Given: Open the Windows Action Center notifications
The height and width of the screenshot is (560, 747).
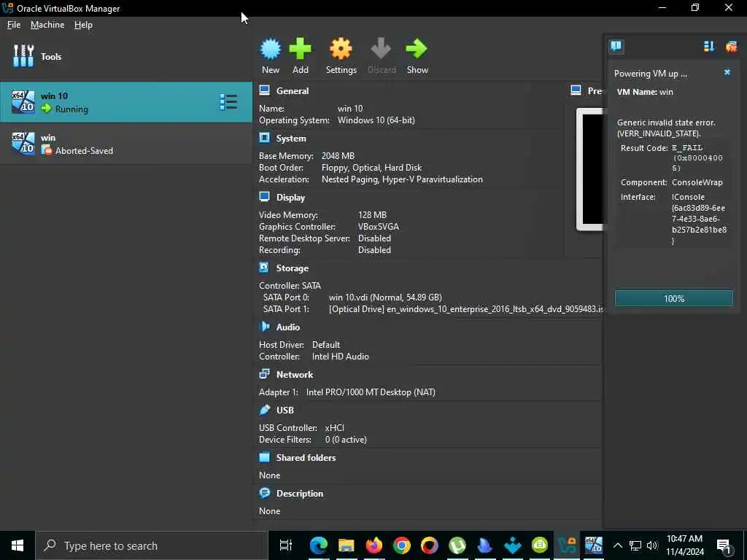Looking at the screenshot, I should pyautogui.click(x=724, y=545).
